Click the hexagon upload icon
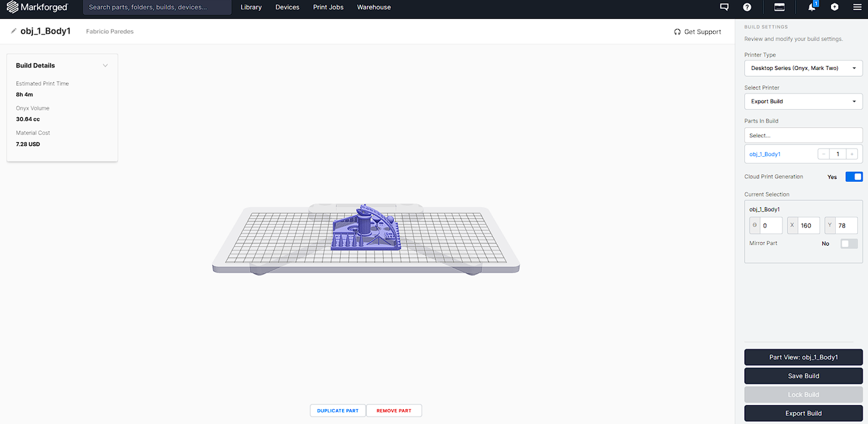The height and width of the screenshot is (424, 868). (x=835, y=7)
